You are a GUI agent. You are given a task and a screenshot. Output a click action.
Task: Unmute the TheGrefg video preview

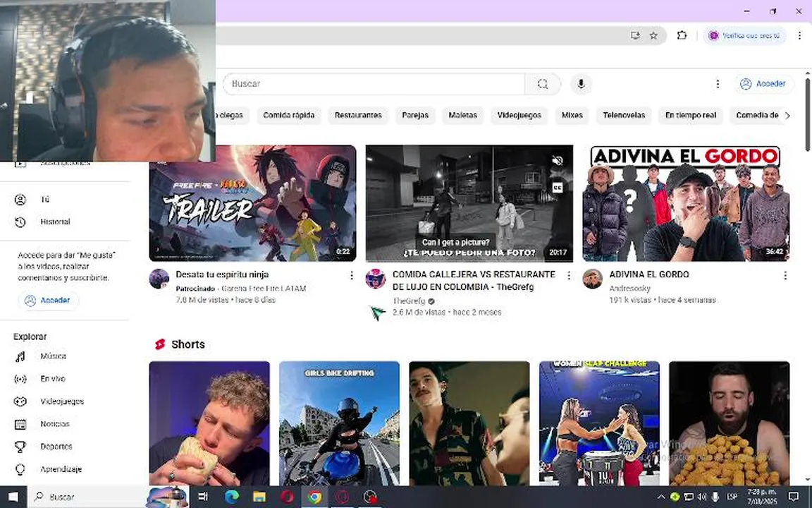(x=558, y=161)
